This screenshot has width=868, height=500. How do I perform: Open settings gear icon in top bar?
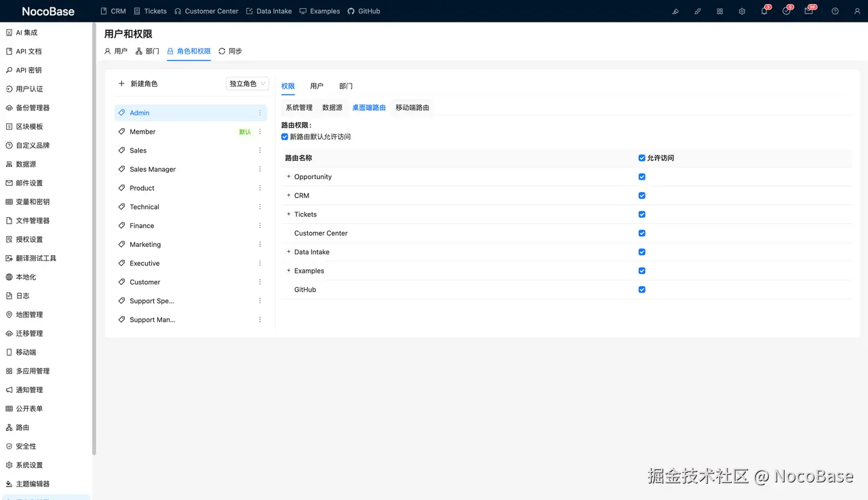coord(742,12)
